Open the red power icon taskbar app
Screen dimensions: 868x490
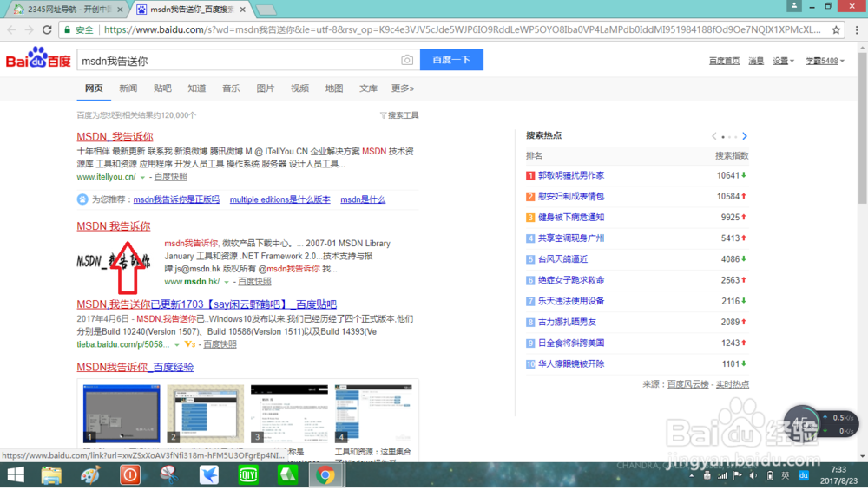point(130,475)
